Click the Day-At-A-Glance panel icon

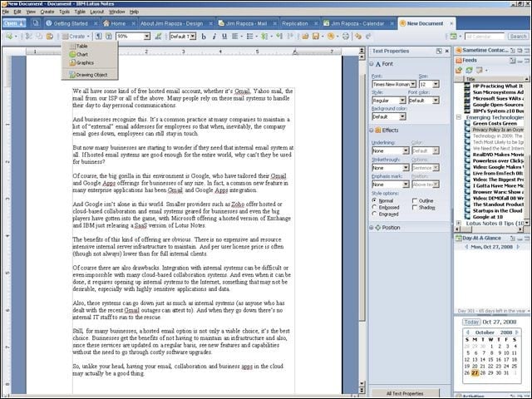[x=459, y=239]
